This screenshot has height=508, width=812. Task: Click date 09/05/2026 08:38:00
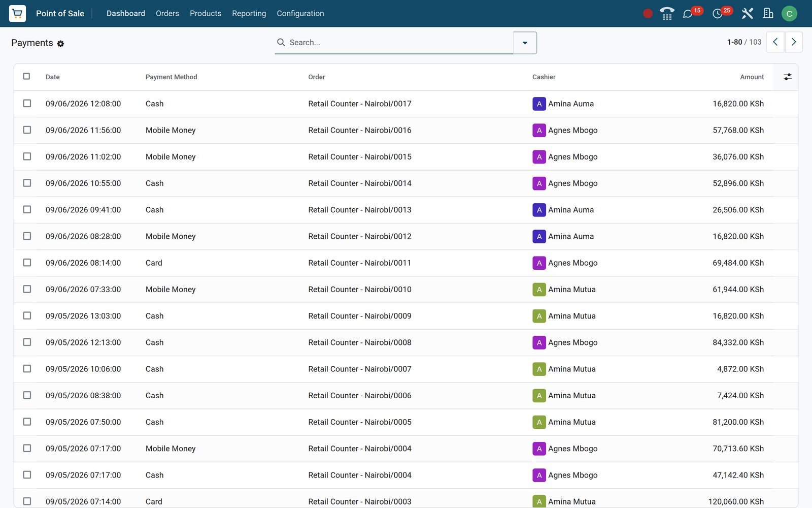coord(83,396)
